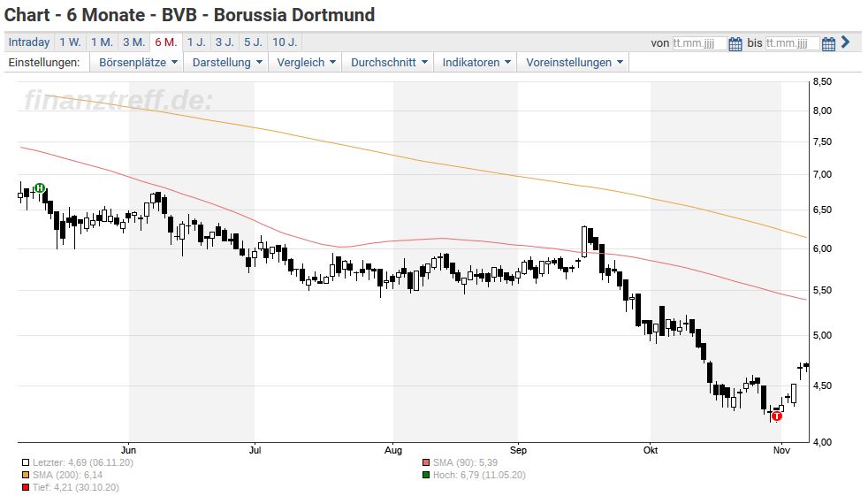Click the 'Hoch: 6,79 (11.05.20)' legend text

coord(479,475)
